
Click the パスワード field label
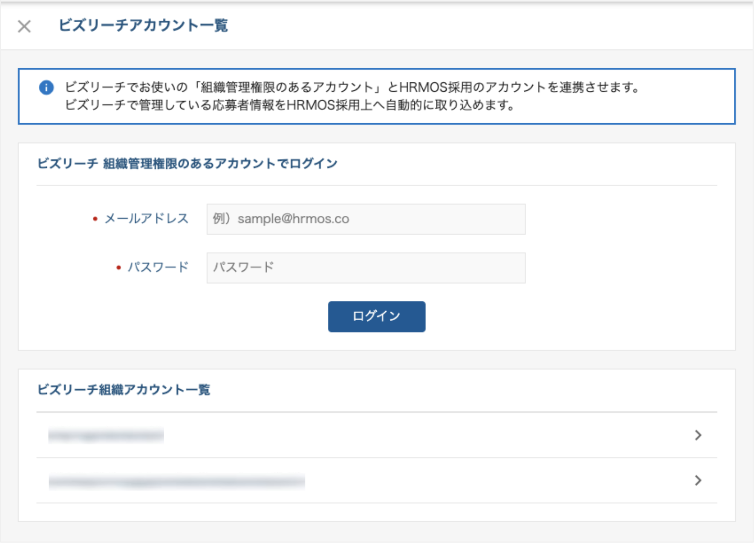[158, 267]
